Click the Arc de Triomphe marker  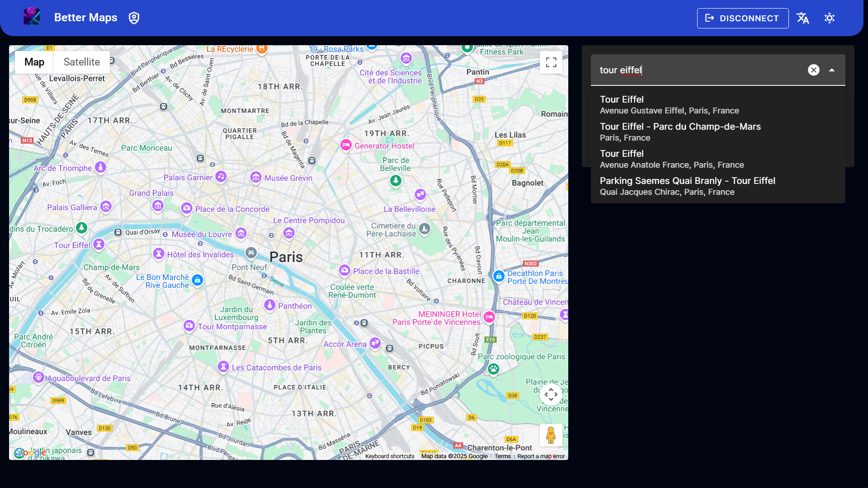(100, 167)
